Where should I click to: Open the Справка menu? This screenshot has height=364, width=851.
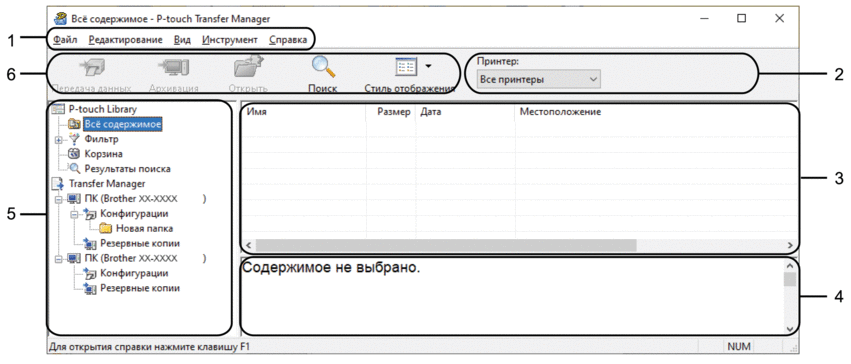point(288,40)
